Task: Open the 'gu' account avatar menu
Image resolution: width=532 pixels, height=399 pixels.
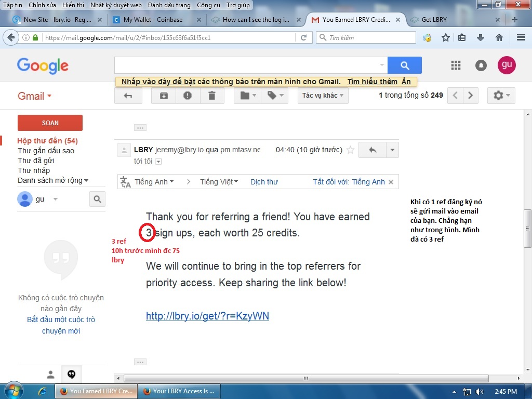Action: [x=507, y=65]
